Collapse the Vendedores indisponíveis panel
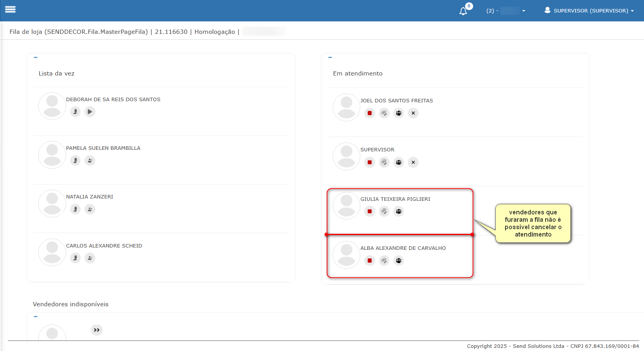Viewport: 644px width, 351px height. [35, 317]
